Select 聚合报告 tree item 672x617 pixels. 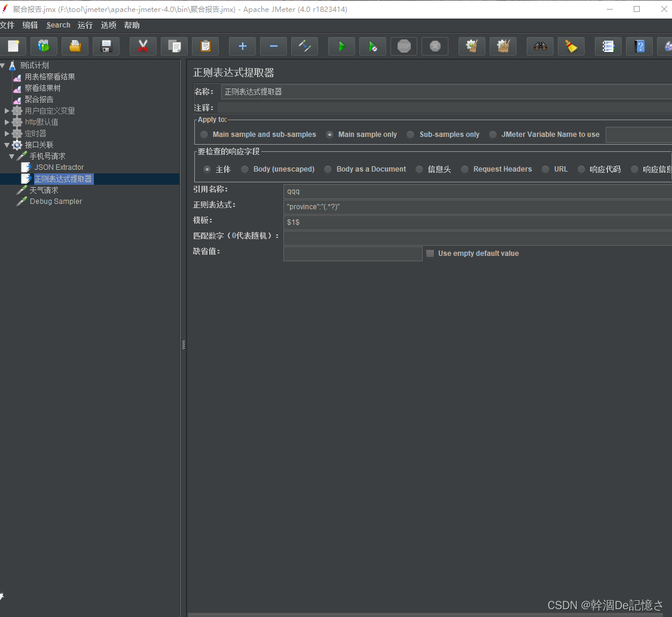pos(39,99)
